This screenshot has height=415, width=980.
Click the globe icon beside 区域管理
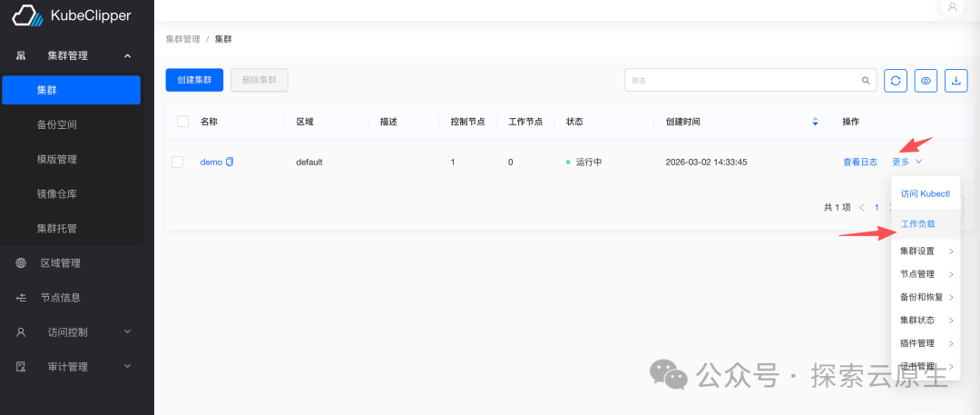[21, 263]
